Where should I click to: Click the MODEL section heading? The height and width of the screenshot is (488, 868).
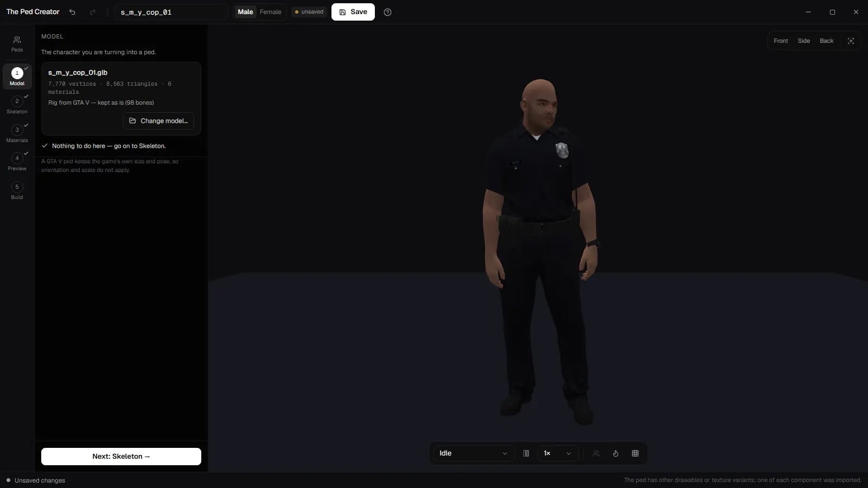[52, 36]
